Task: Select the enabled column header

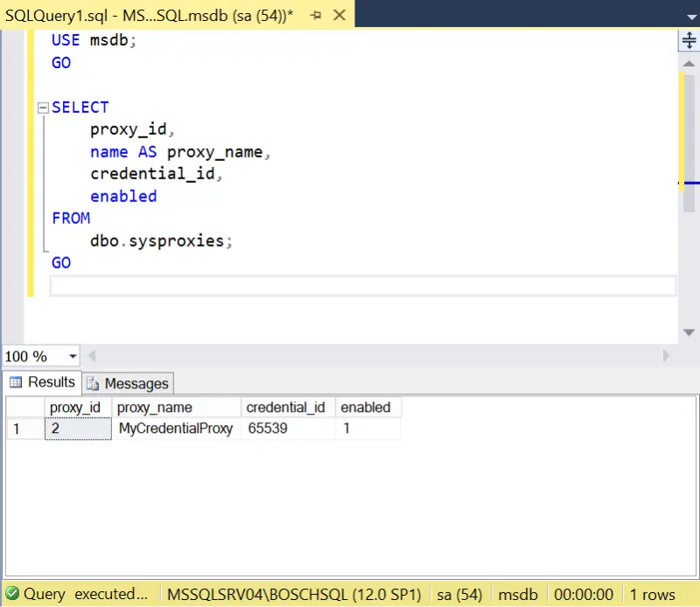Action: tap(368, 408)
